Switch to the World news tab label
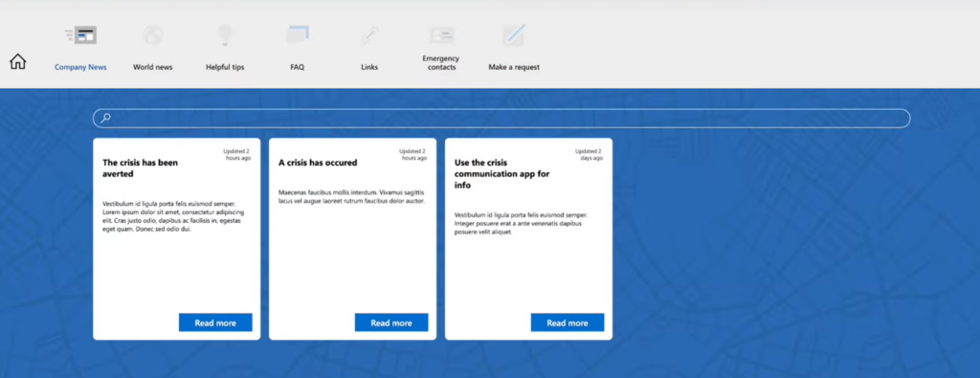This screenshot has height=378, width=980. 152,67
